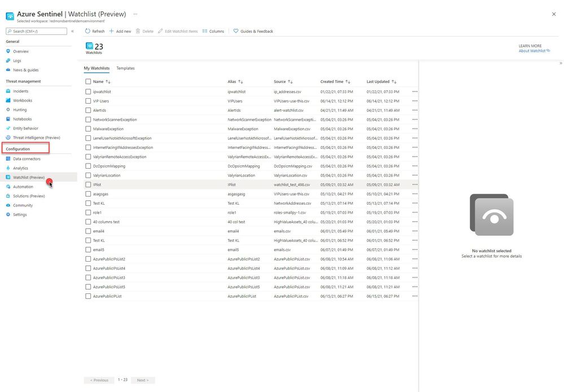
Task: Switch to the Templates tab
Action: coord(125,68)
